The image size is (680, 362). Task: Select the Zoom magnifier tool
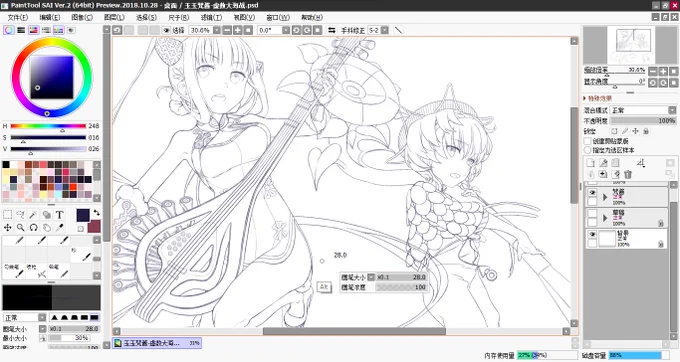20,227
